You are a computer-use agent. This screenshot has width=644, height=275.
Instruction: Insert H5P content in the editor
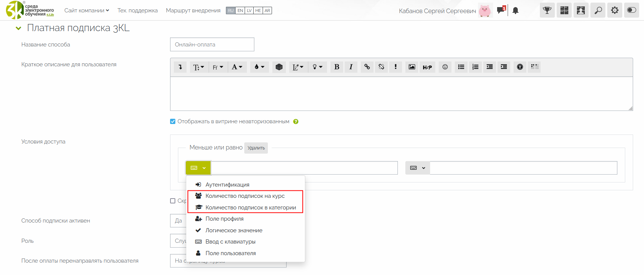427,67
